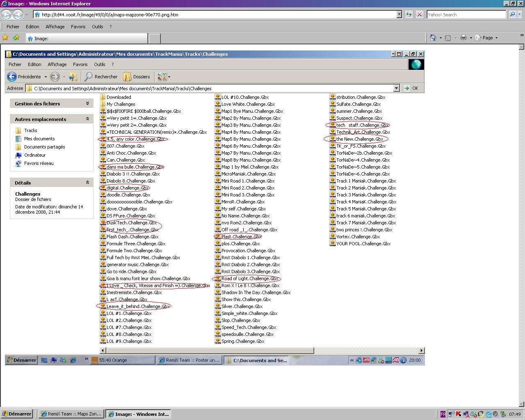Open the Views button dropdown arrow
Viewport: 525px width, 420px height.
tap(169, 77)
